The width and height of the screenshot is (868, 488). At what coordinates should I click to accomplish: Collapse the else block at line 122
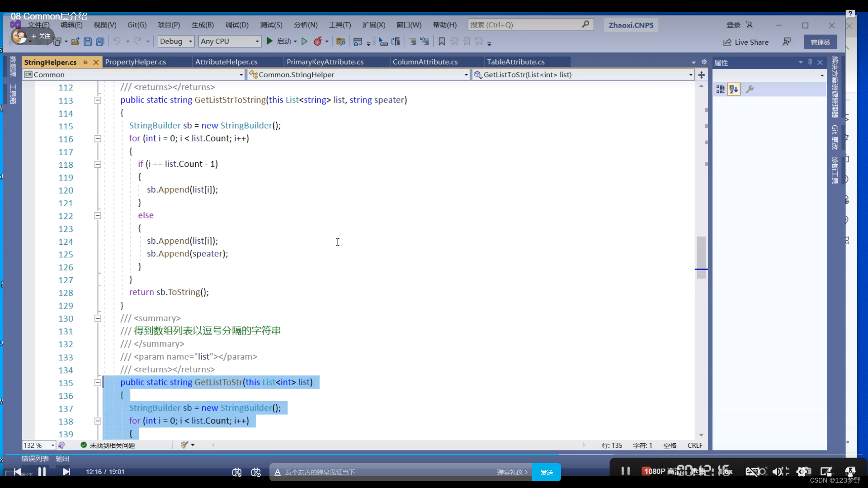click(x=97, y=215)
